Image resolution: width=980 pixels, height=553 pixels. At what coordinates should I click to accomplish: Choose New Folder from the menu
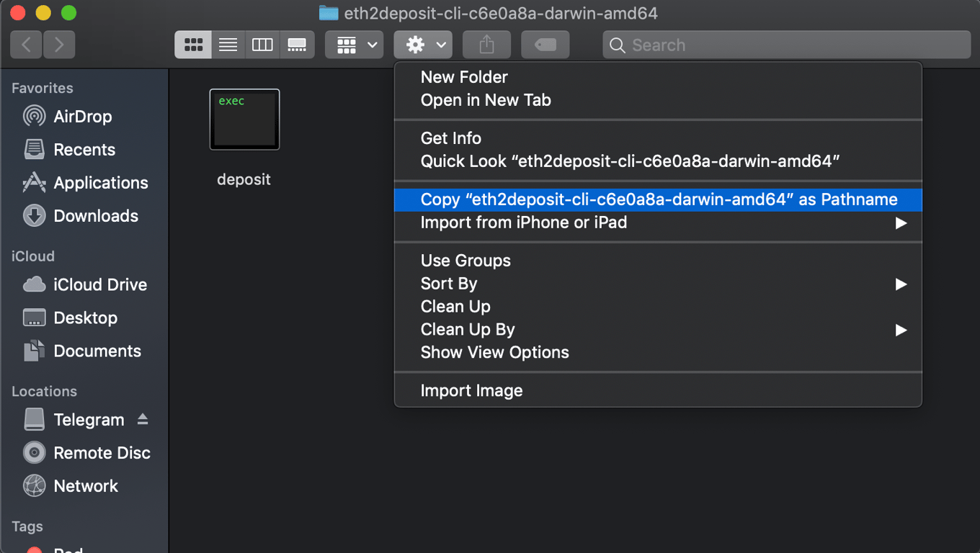(x=464, y=77)
